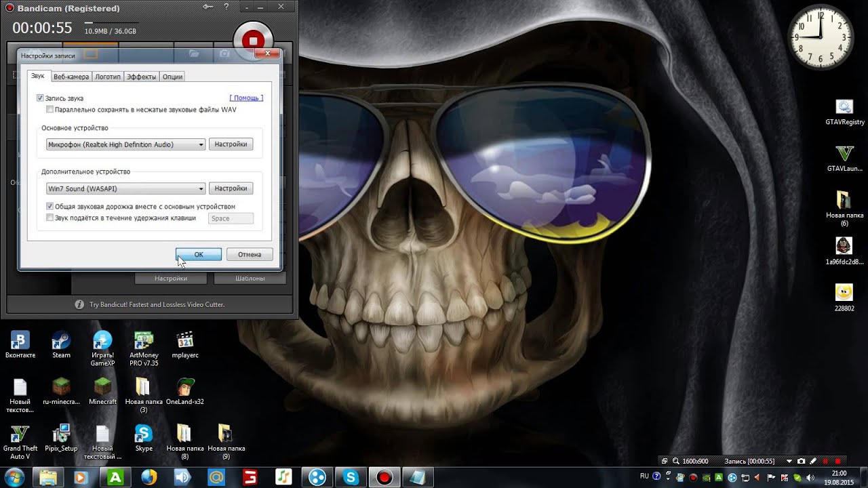The image size is (868, 488).
Task: Open mplayerc desktop icon
Action: (185, 345)
